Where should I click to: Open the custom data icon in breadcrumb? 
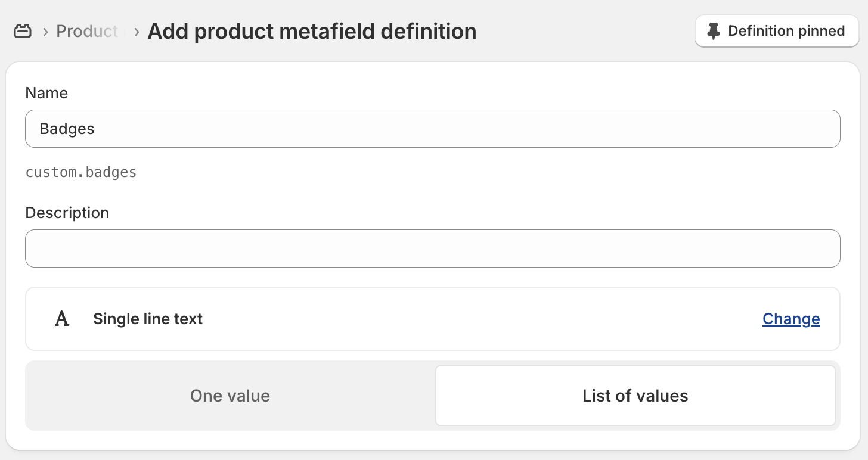pyautogui.click(x=23, y=31)
